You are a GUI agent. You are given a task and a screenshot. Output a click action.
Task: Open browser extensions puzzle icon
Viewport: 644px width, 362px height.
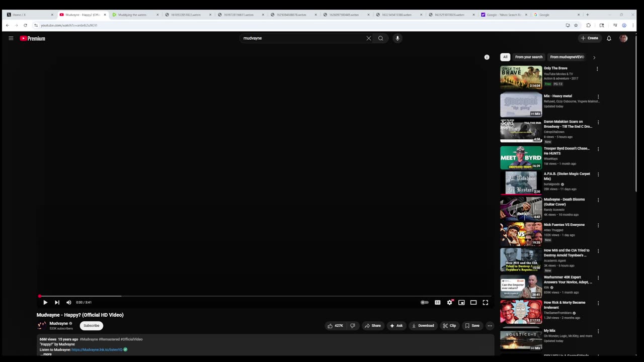click(589, 25)
